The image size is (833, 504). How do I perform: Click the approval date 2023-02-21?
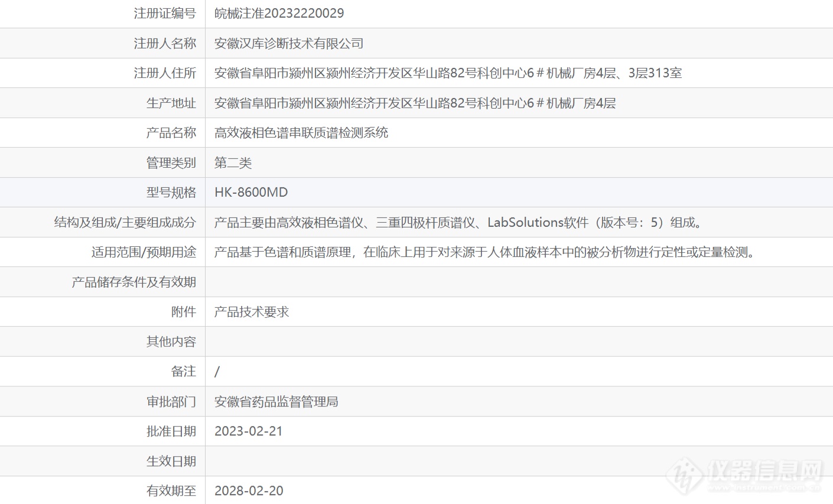(x=249, y=431)
